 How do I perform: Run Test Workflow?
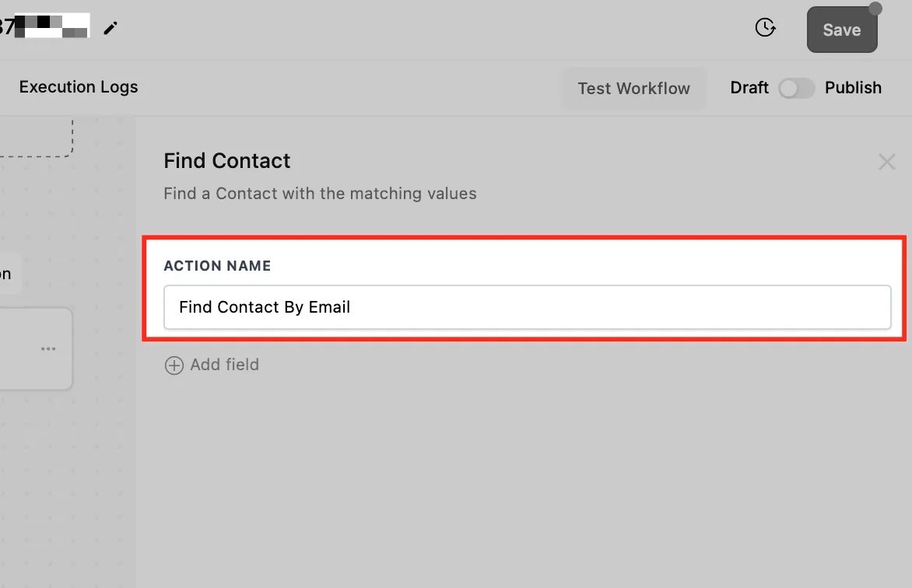[x=633, y=89]
